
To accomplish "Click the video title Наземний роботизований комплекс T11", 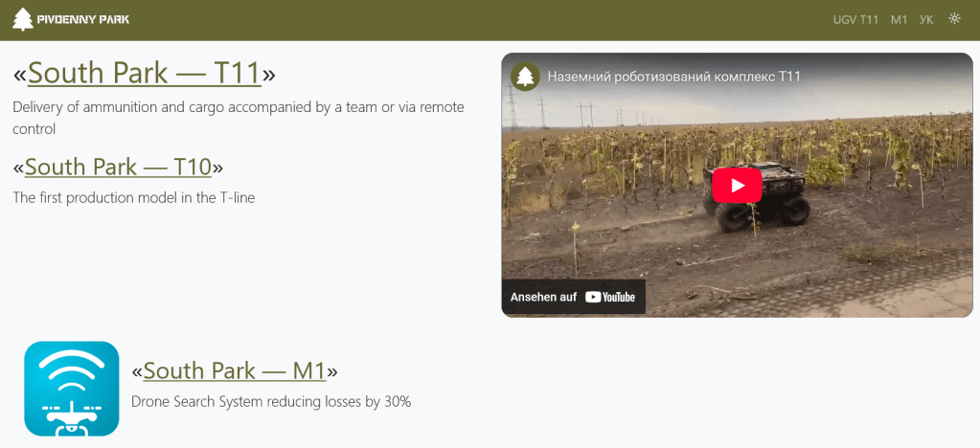I will coord(673,77).
